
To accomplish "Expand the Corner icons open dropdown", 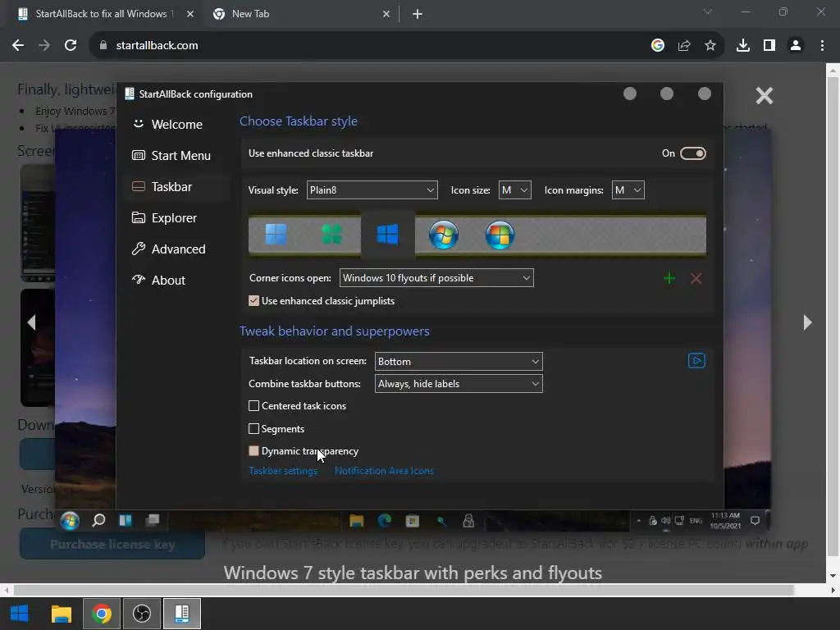I will tap(436, 278).
